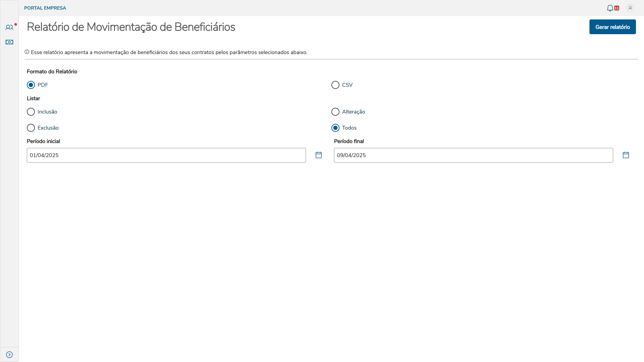Open the notifications bell

pos(610,8)
